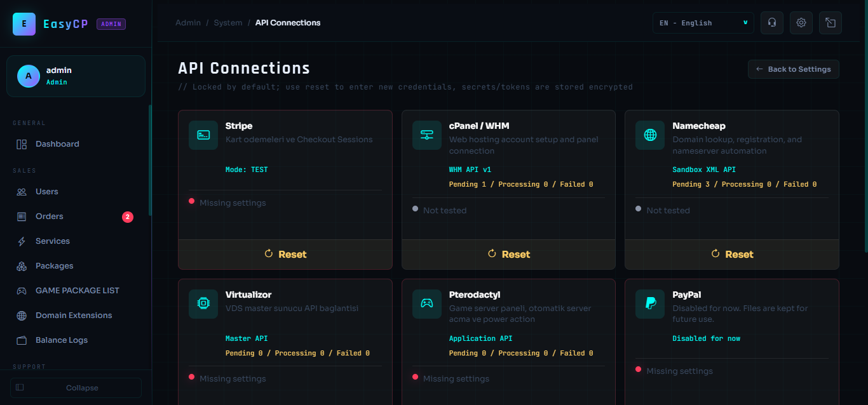Viewport: 868px width, 405px height.
Task: Click the Namecheap globe icon
Action: [650, 135]
